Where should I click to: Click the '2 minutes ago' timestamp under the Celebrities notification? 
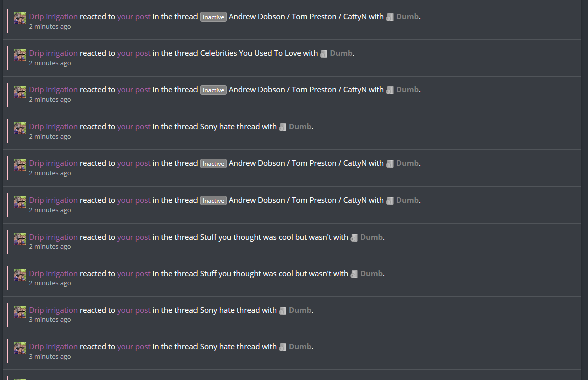pyautogui.click(x=50, y=63)
